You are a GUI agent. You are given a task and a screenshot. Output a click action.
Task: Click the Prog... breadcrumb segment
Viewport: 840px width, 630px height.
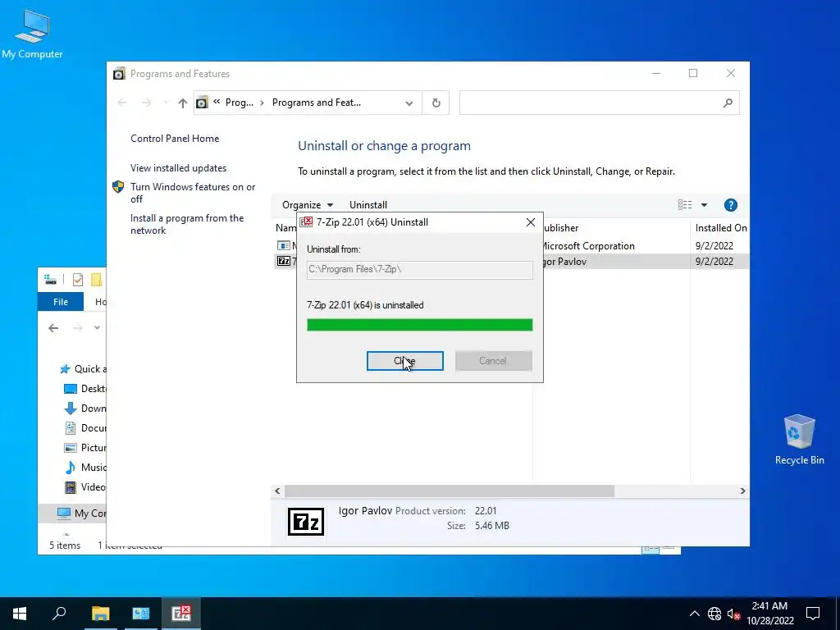[x=239, y=103]
